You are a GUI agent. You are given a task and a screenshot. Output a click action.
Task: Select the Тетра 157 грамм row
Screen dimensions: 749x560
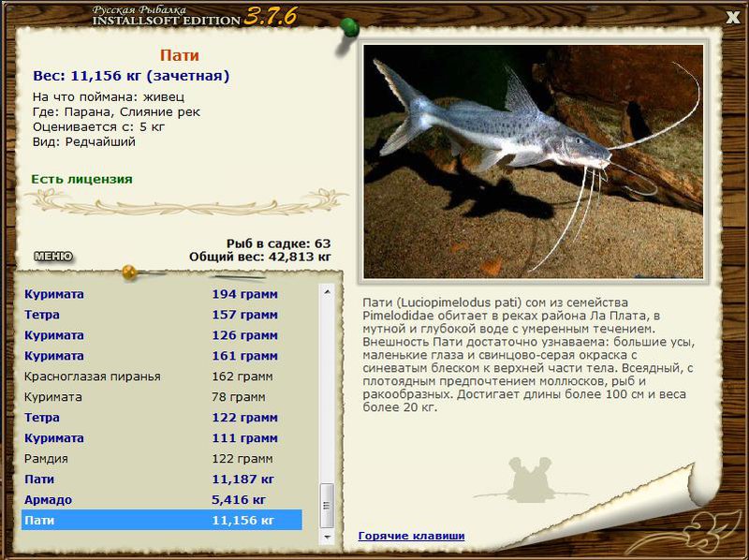pyautogui.click(x=161, y=315)
